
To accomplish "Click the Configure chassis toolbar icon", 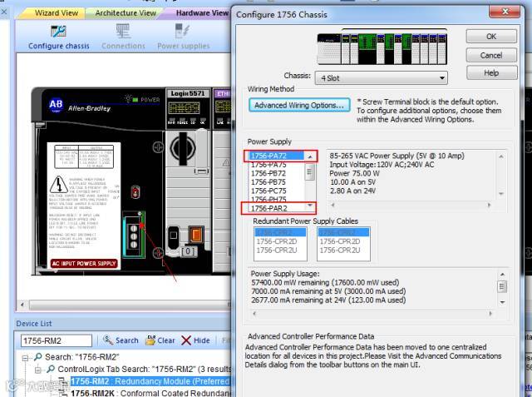I will pyautogui.click(x=59, y=37).
